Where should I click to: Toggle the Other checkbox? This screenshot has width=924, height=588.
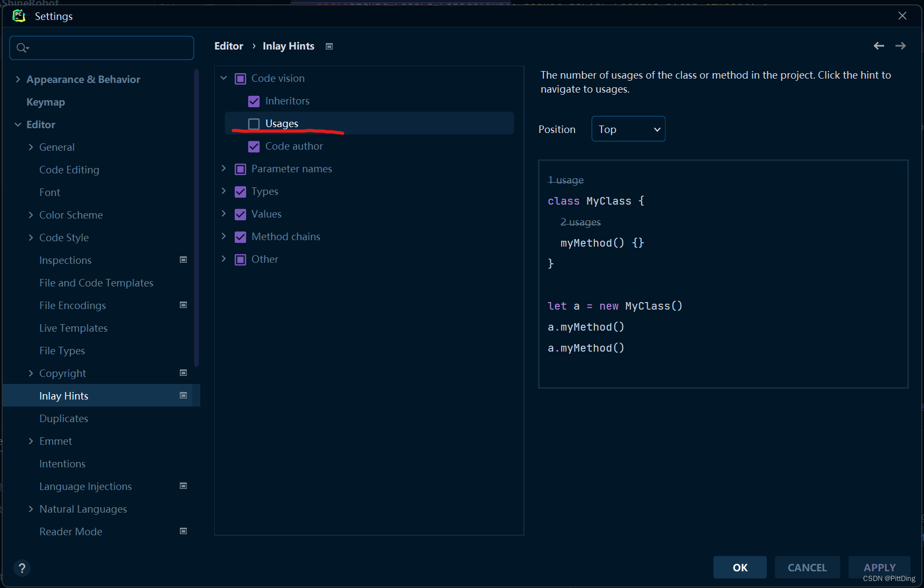[x=240, y=260]
